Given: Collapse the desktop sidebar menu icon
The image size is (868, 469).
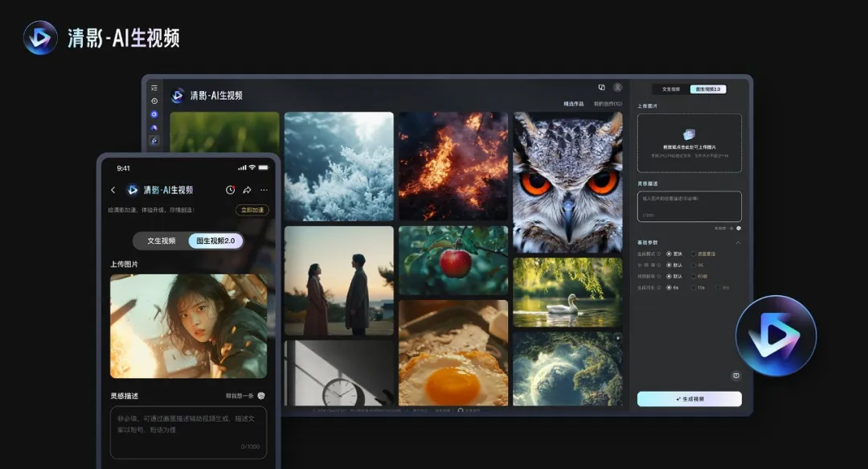Looking at the screenshot, I should tap(154, 88).
